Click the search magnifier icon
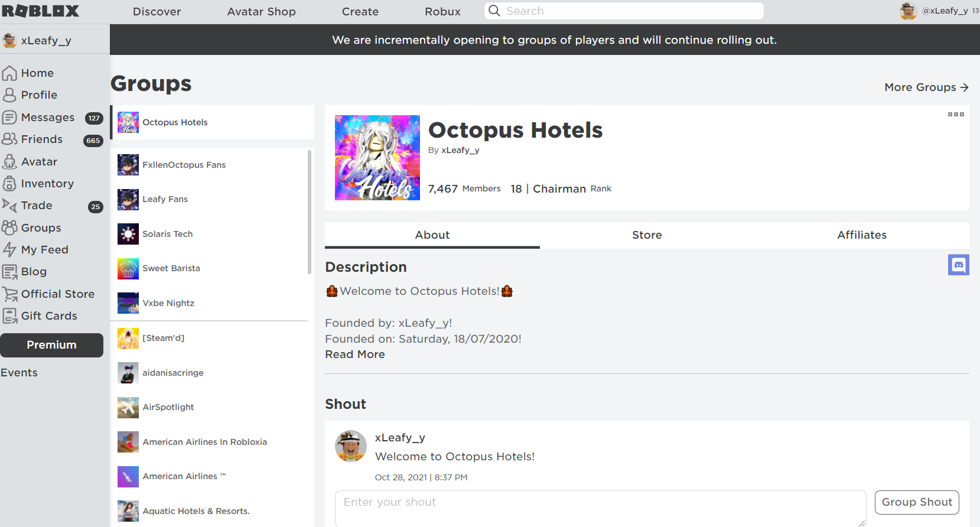Screen dimensions: 980x527 pyautogui.click(x=494, y=11)
